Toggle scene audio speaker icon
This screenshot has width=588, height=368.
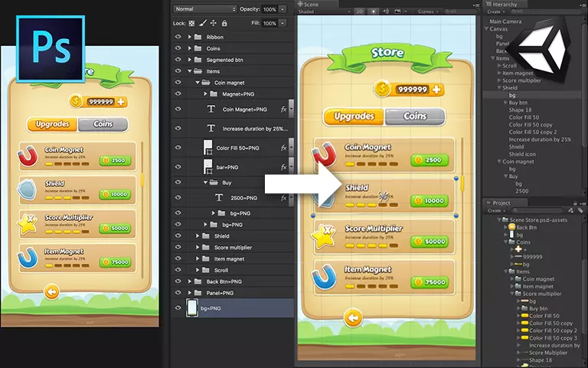click(386, 12)
